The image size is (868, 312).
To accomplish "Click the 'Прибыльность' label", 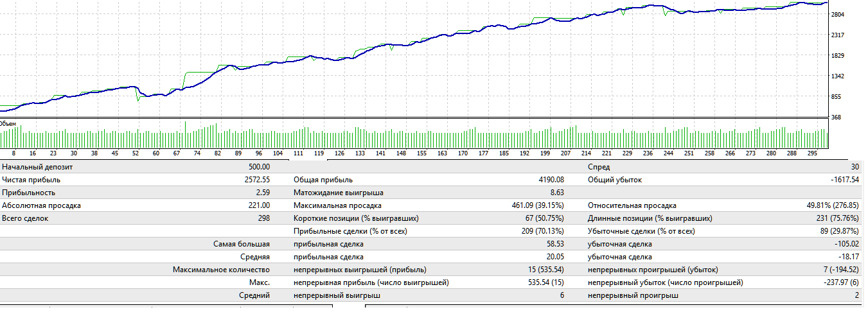I will click(x=28, y=193).
